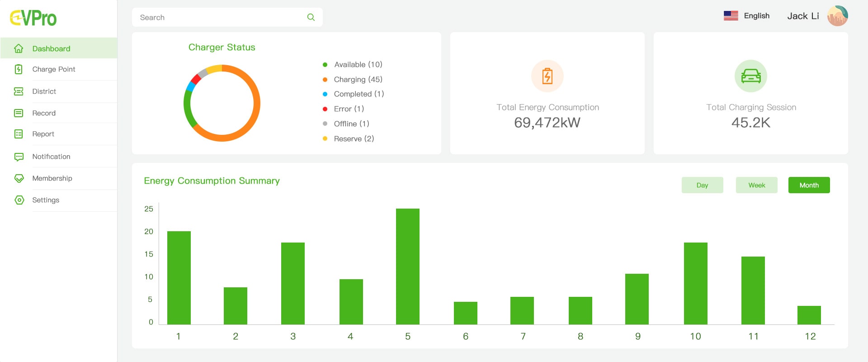
Task: Click the bar for month 11
Action: [x=753, y=291]
